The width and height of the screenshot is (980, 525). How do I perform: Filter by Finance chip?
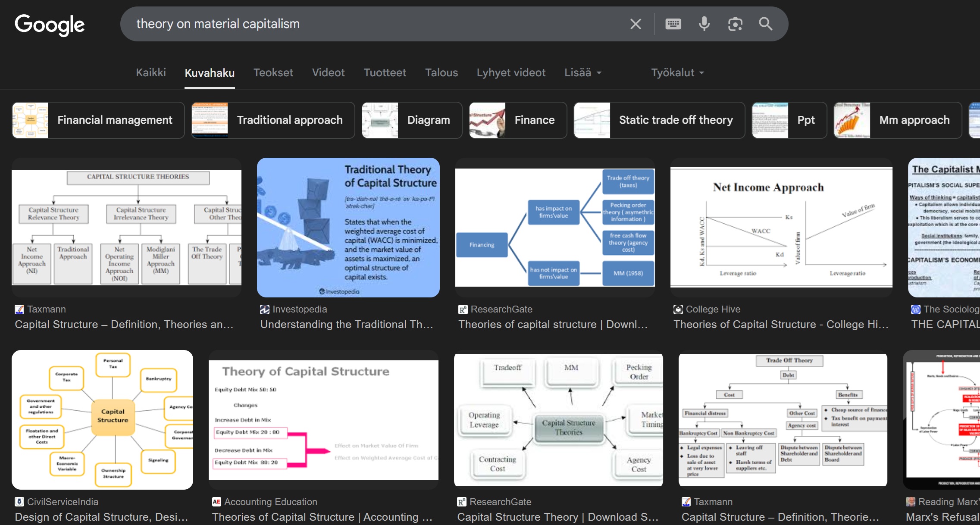pyautogui.click(x=518, y=120)
